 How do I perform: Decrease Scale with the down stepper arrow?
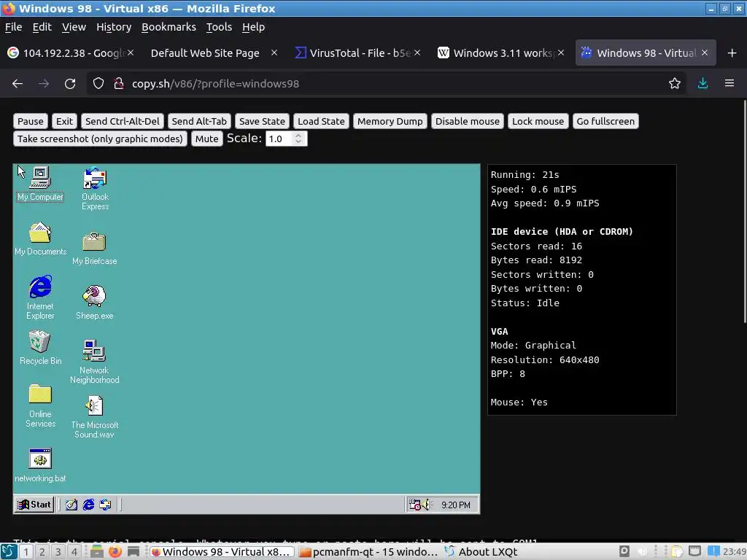pos(298,142)
